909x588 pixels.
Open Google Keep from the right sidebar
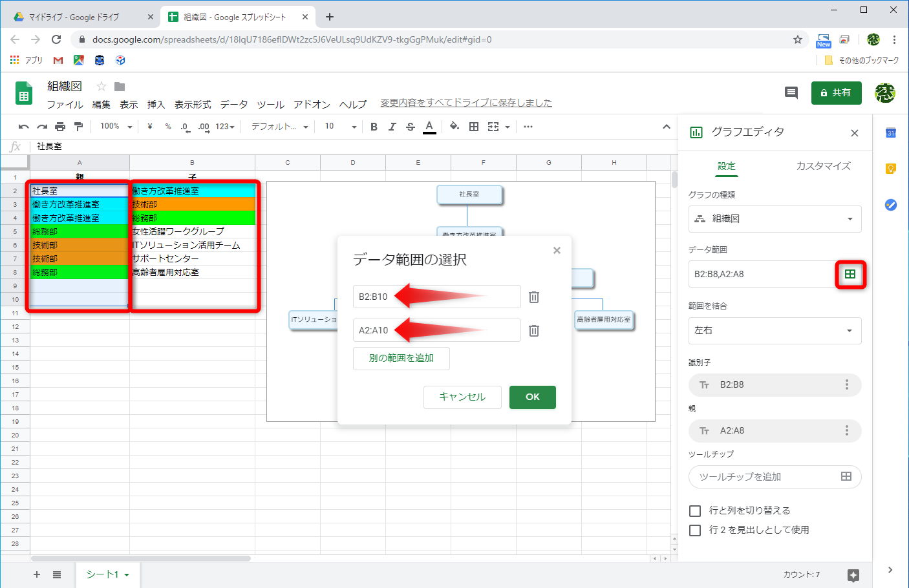890,169
